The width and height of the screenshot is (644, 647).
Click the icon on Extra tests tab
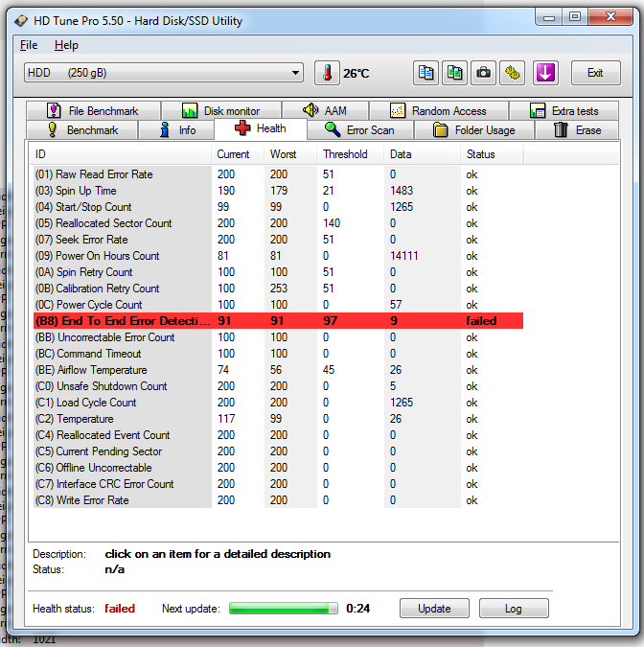[538, 110]
